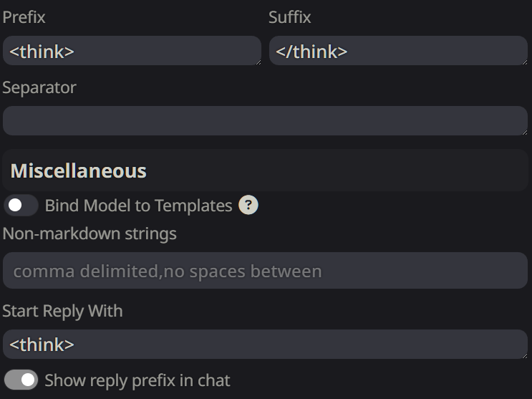The height and width of the screenshot is (399, 532).
Task: Click the Prefix field resize handle
Action: coord(258,62)
